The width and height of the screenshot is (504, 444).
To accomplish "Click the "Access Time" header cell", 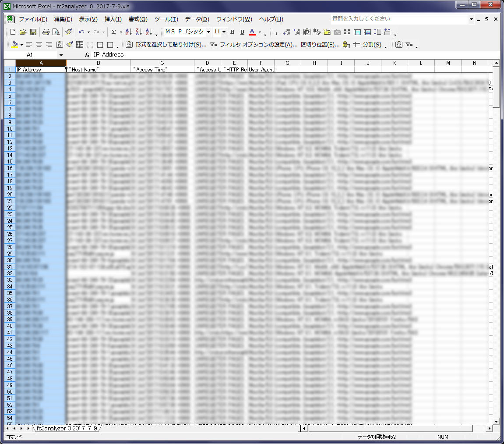I will (162, 70).
